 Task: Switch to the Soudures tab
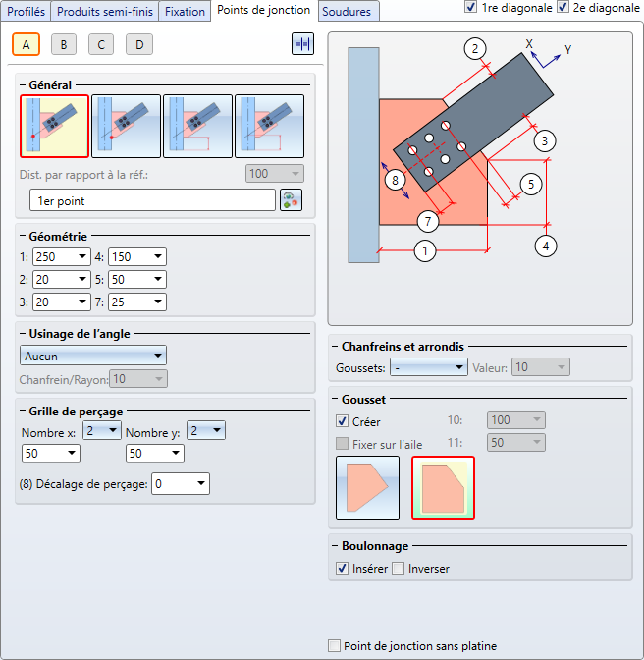(349, 12)
